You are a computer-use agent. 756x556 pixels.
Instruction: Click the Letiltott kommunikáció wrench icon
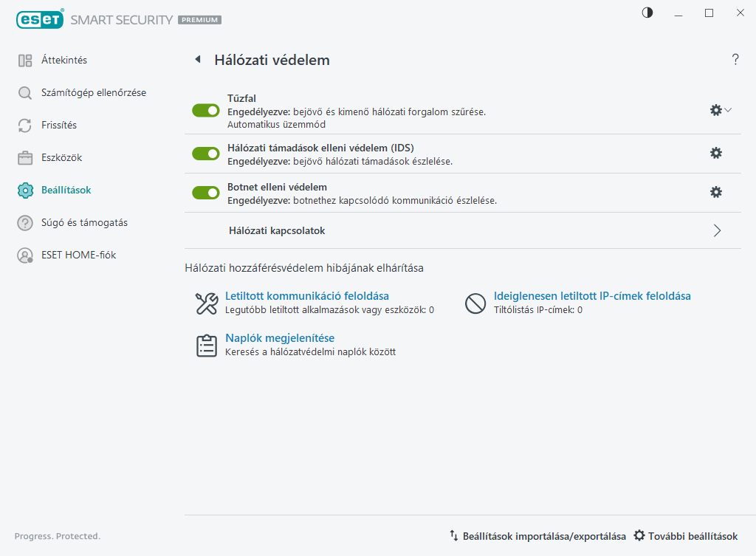click(x=206, y=303)
